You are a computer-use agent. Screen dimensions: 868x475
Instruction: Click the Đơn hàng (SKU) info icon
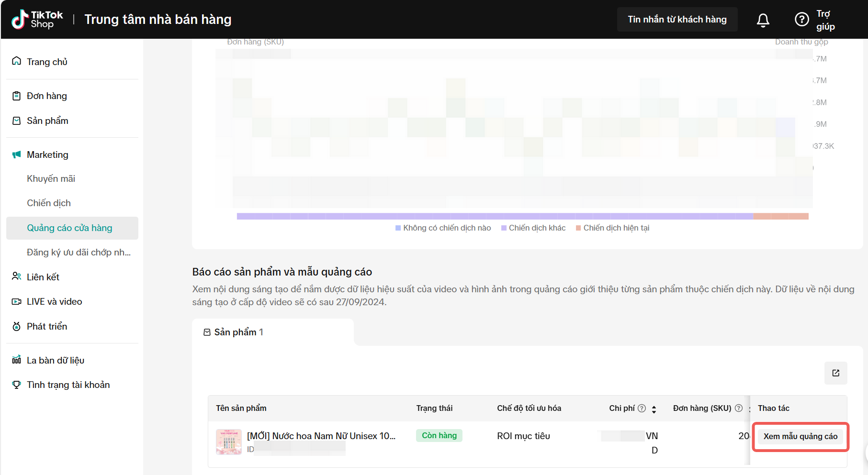738,408
